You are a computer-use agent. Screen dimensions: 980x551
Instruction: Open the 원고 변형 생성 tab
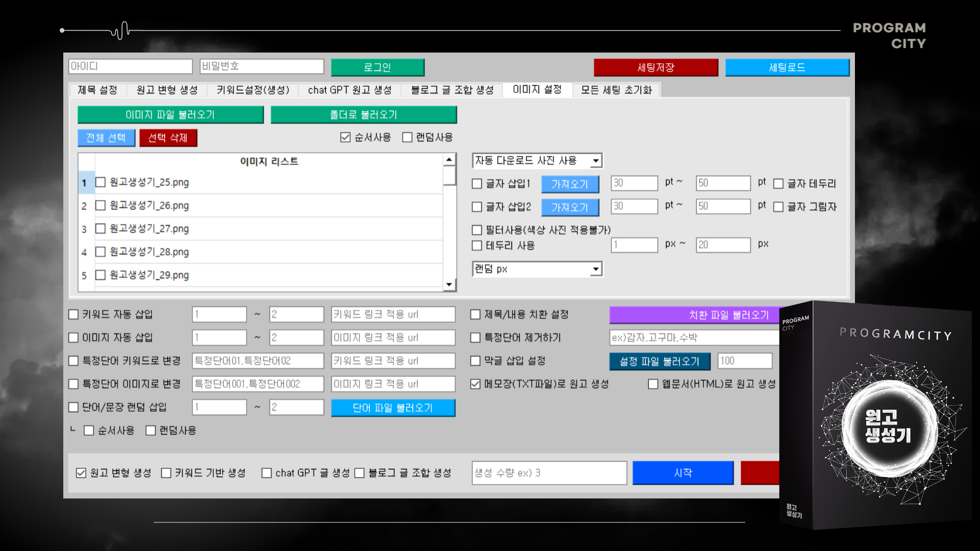(167, 90)
